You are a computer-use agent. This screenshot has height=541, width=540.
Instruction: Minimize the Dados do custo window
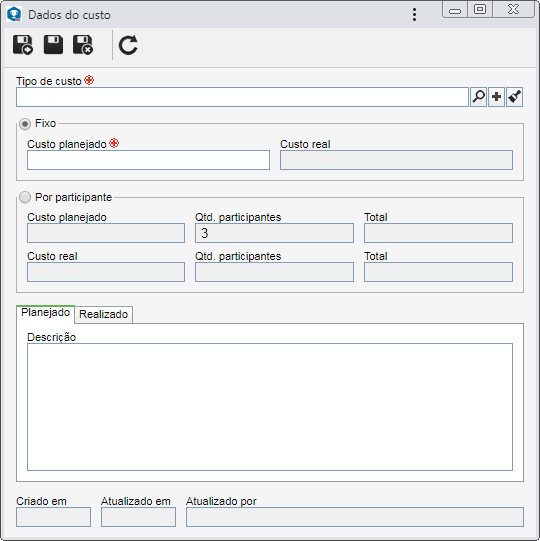click(x=455, y=9)
